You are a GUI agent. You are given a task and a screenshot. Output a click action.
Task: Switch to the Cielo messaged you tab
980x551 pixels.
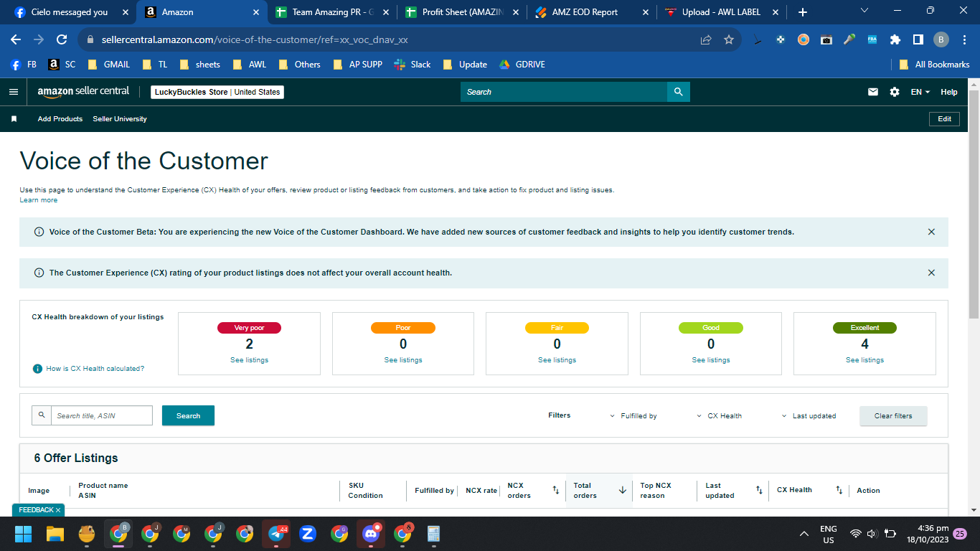click(70, 12)
